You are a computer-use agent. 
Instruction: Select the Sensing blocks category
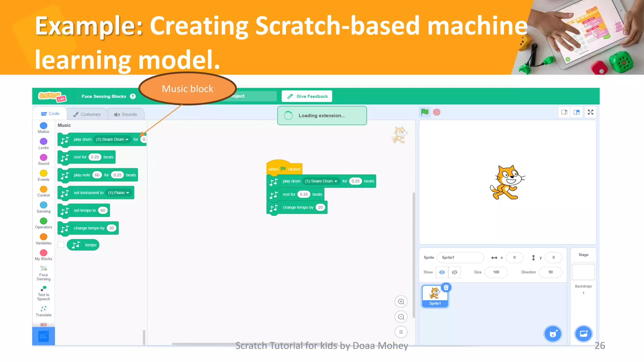pyautogui.click(x=43, y=207)
